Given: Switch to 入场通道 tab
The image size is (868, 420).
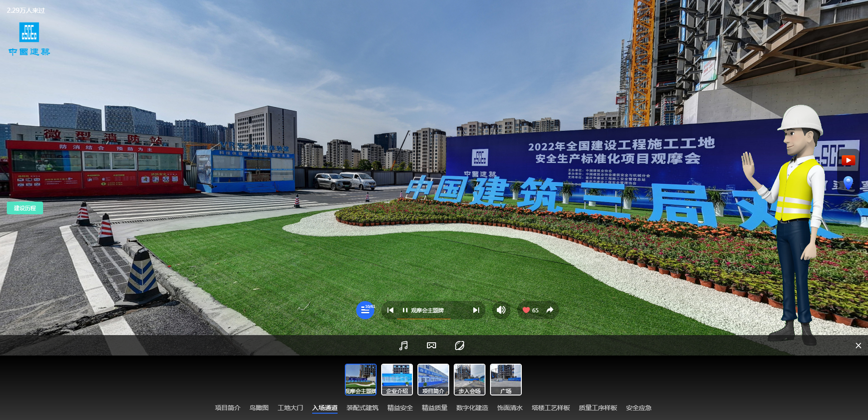Looking at the screenshot, I should tap(325, 408).
